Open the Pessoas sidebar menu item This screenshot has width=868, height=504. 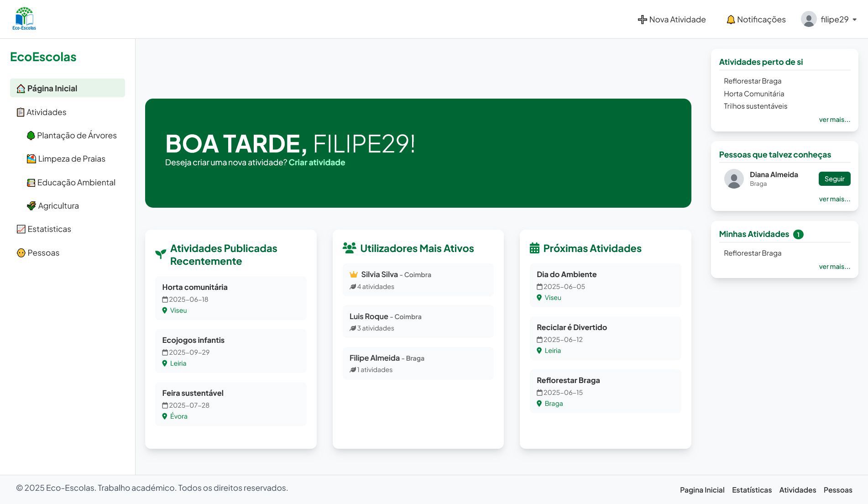click(43, 253)
